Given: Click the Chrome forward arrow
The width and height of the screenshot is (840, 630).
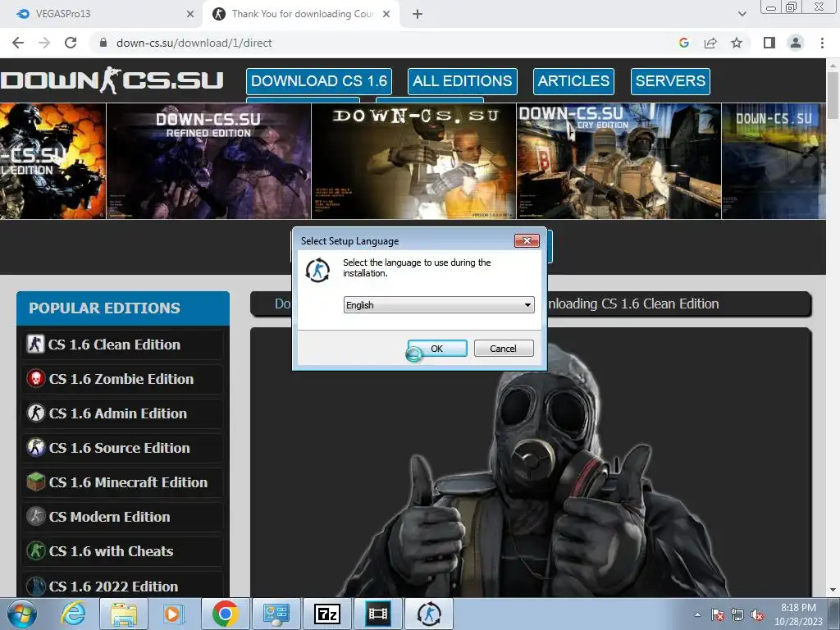Looking at the screenshot, I should [x=44, y=43].
